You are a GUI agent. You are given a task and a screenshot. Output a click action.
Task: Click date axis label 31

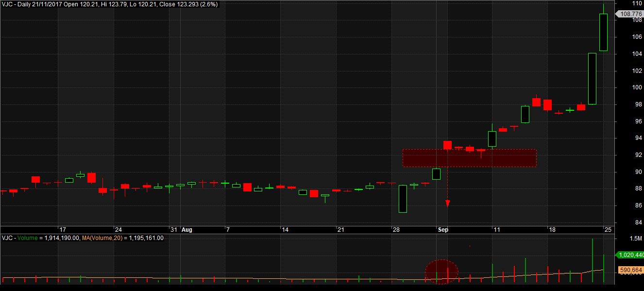coord(174,230)
